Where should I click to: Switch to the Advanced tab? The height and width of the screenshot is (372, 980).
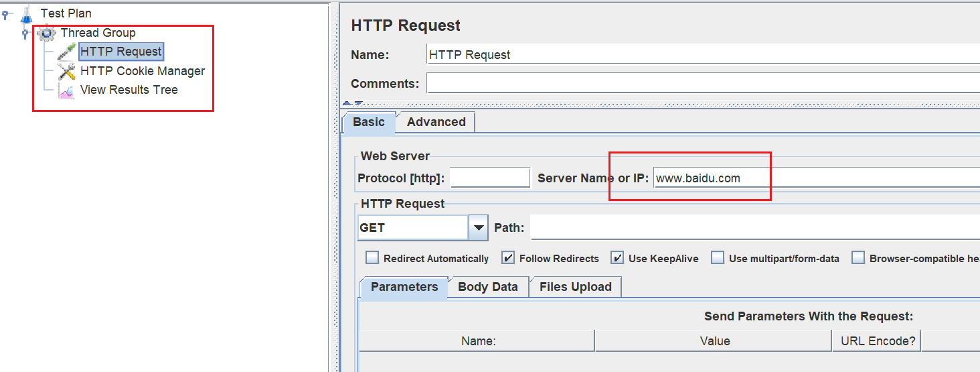436,123
